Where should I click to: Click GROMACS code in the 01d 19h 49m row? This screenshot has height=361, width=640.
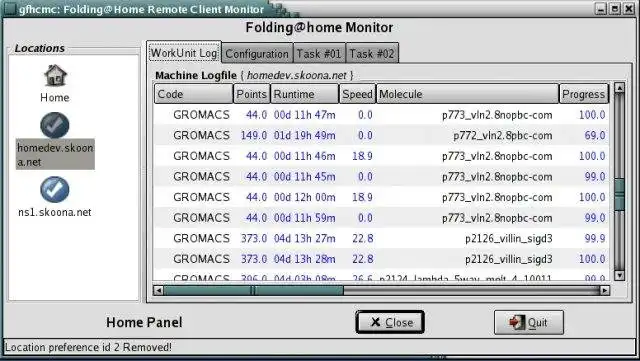click(201, 136)
